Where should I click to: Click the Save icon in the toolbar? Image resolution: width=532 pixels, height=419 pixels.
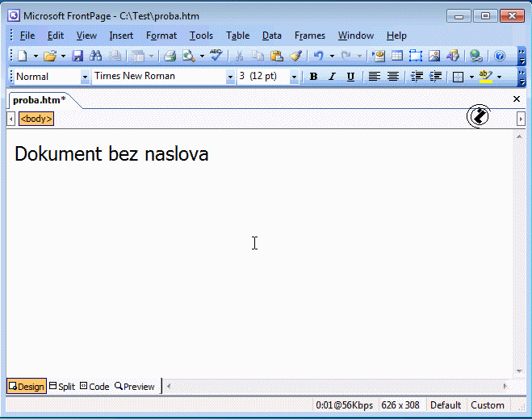point(77,56)
